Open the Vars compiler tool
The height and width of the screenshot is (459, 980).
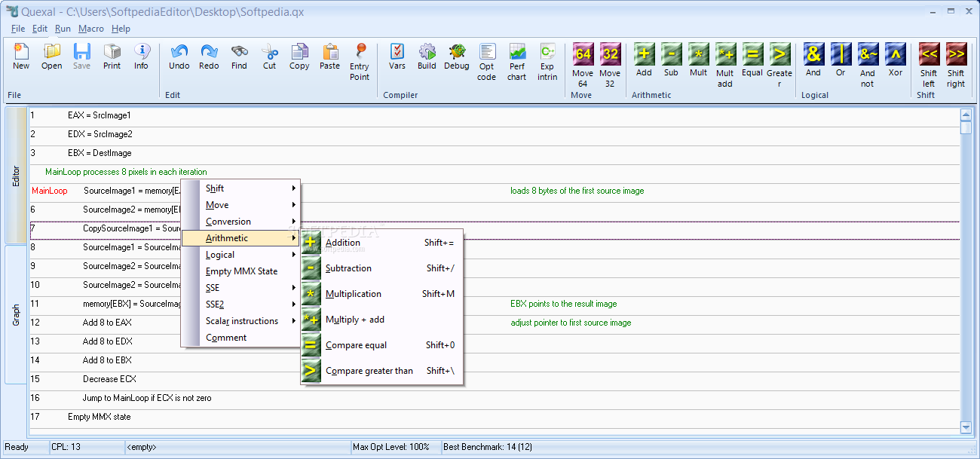[397, 57]
